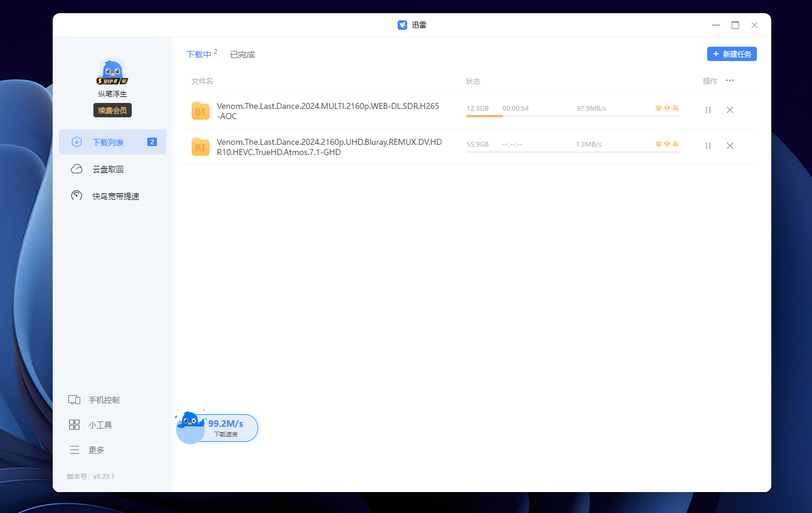Click the 迅雷 logo in the title bar

click(402, 25)
